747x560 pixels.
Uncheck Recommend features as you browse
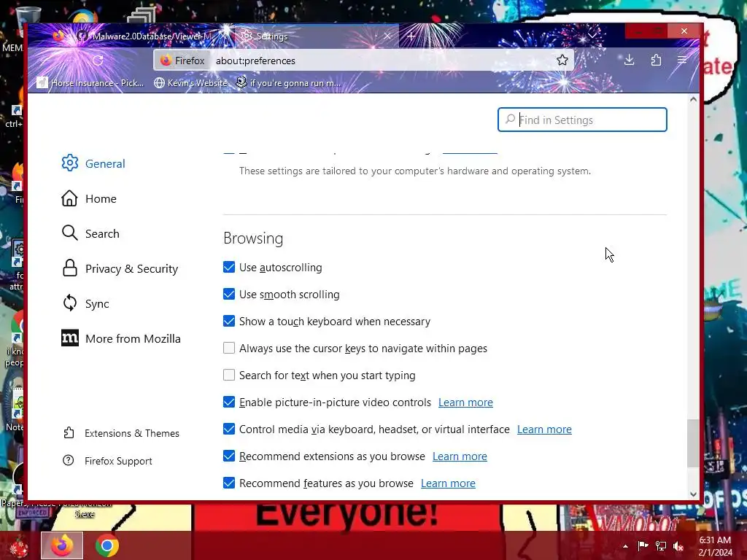point(229,483)
